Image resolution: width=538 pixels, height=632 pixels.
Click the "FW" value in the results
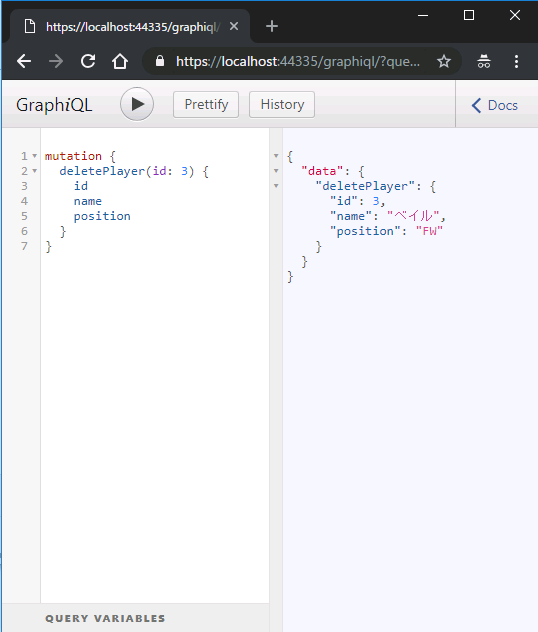click(x=429, y=231)
